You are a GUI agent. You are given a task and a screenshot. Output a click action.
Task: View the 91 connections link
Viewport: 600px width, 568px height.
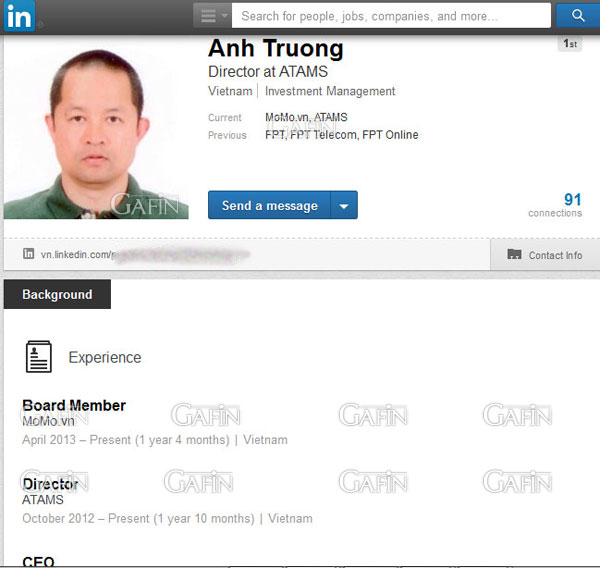(572, 200)
